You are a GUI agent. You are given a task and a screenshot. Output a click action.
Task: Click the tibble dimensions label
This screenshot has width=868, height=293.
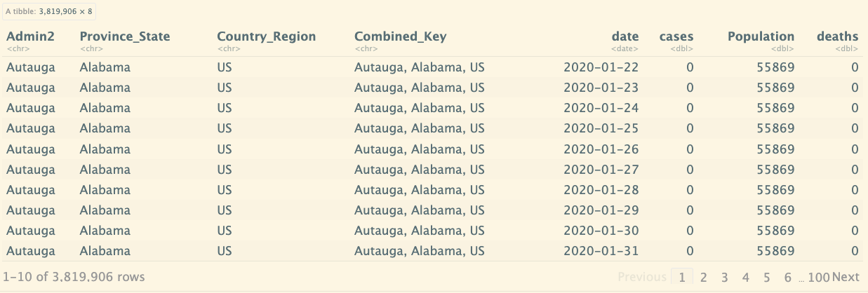click(x=48, y=12)
